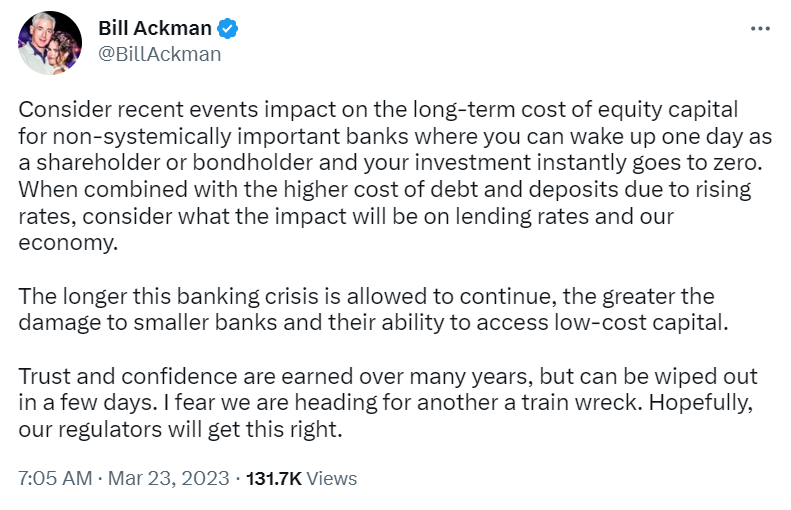Click the Views label

click(x=331, y=478)
